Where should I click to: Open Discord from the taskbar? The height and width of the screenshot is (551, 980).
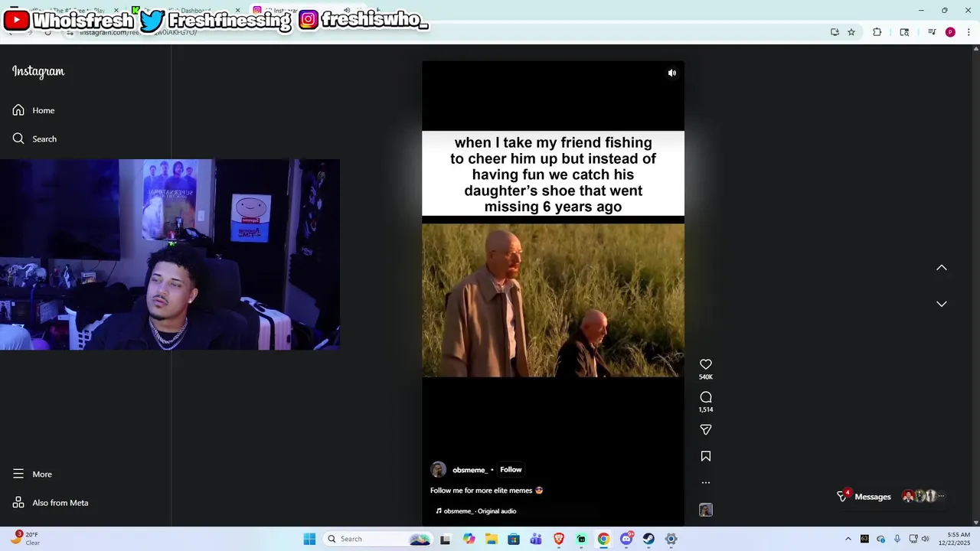[x=626, y=539]
